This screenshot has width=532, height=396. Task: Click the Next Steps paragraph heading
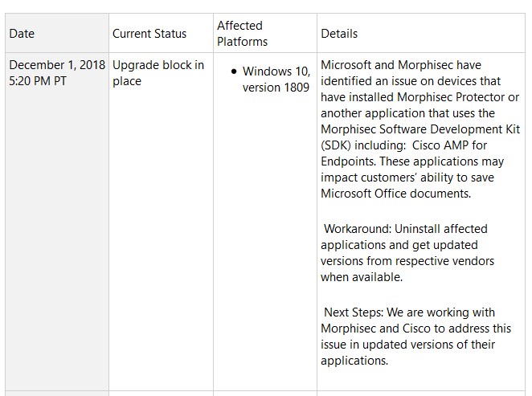(354, 312)
